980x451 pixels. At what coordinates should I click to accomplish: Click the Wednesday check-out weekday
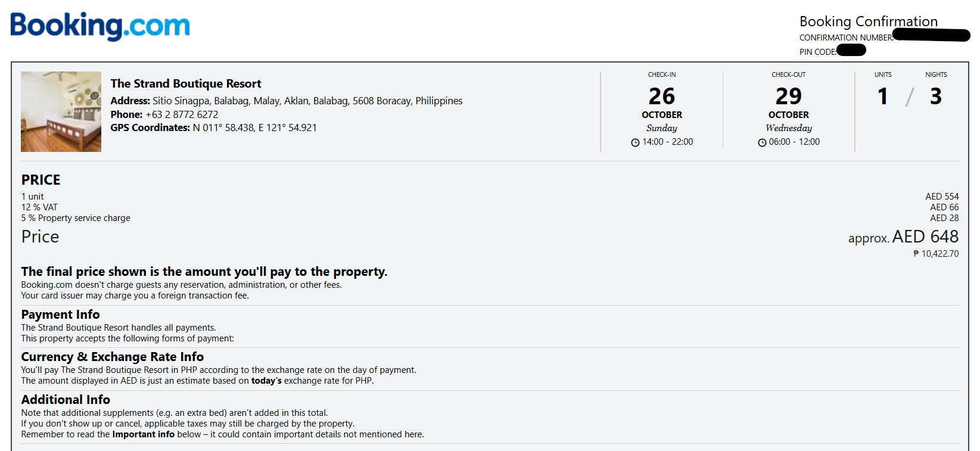tap(789, 128)
